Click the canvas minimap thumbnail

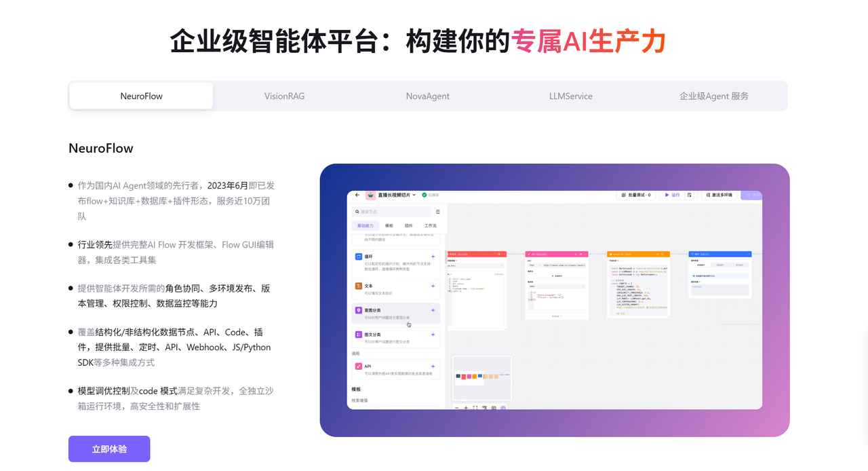click(482, 378)
